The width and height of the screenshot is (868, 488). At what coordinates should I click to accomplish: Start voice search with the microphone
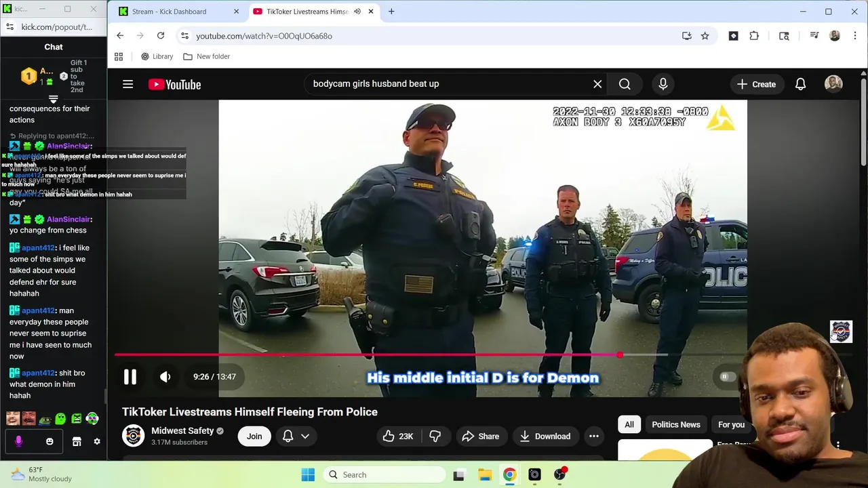click(663, 84)
